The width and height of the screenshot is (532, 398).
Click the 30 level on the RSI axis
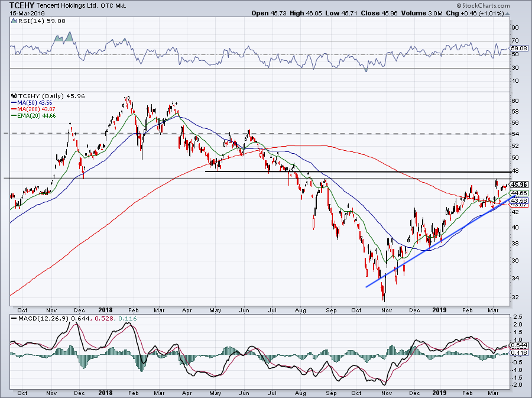pyautogui.click(x=515, y=68)
